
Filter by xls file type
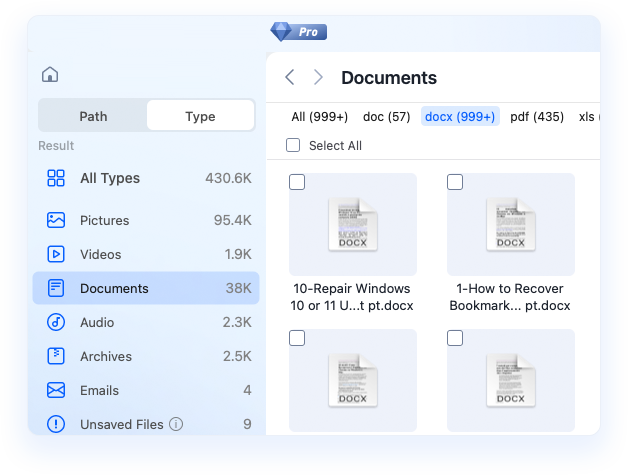[x=588, y=117]
